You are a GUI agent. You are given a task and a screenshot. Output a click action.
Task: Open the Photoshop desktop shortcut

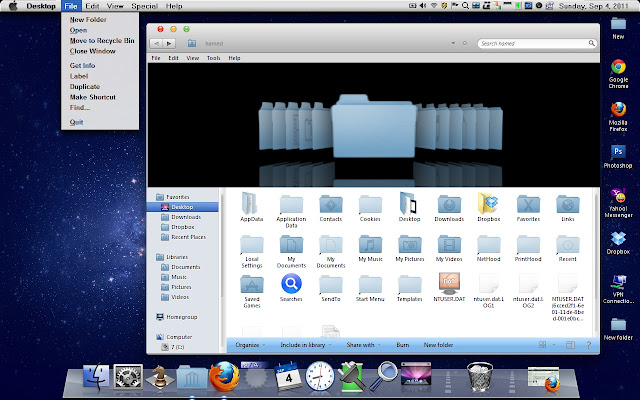[619, 151]
